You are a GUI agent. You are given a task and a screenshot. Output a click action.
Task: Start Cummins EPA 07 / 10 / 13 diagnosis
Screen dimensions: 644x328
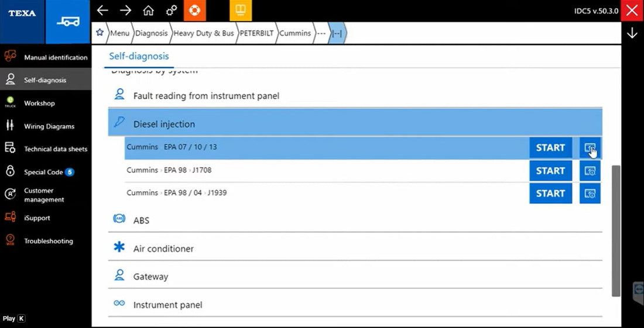(x=550, y=148)
